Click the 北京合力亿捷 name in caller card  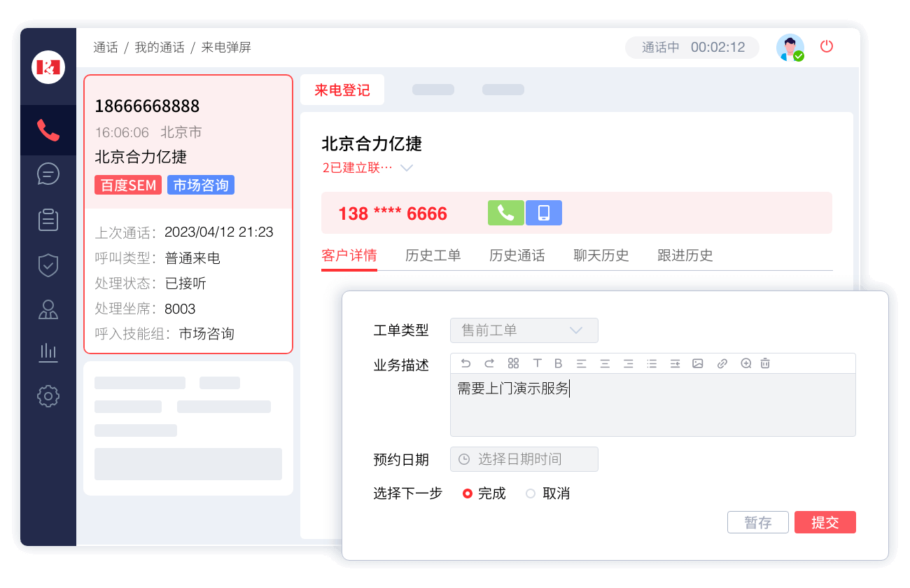[141, 157]
